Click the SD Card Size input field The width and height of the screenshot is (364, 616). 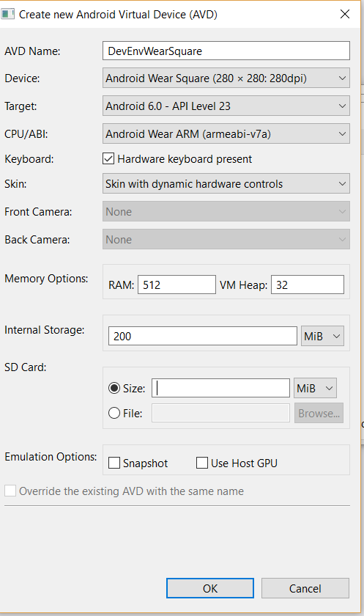coord(221,388)
